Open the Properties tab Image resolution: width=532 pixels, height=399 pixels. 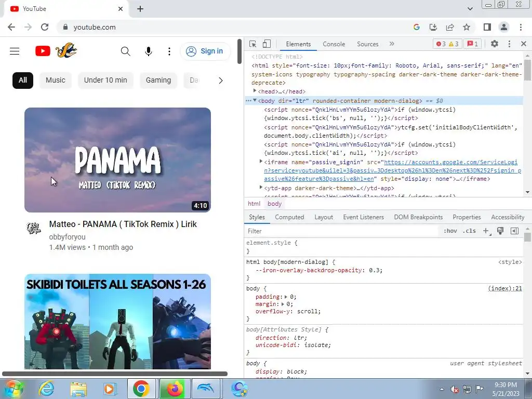(467, 217)
